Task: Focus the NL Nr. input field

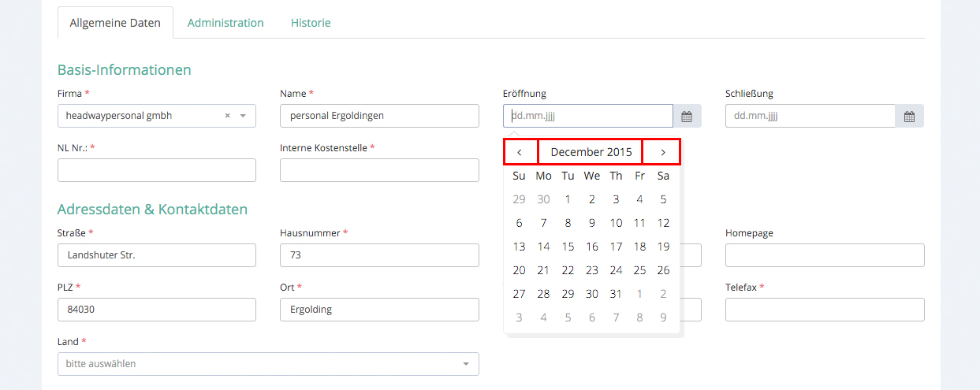Action: (157, 170)
